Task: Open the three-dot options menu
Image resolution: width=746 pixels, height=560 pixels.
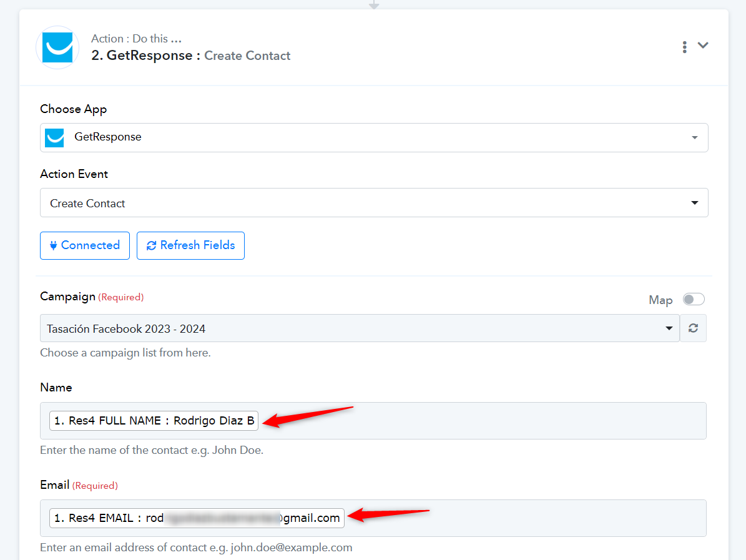Action: [x=684, y=47]
